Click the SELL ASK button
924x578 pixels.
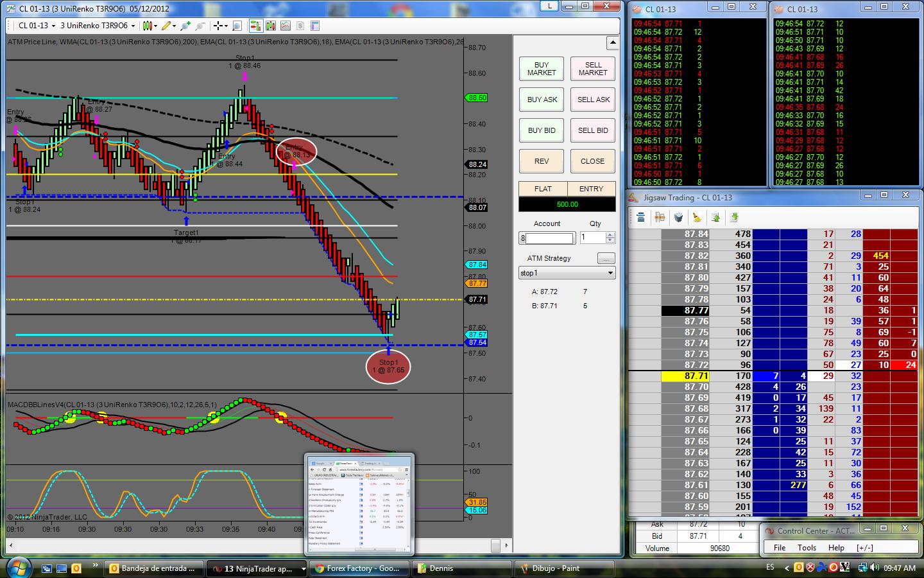tap(593, 100)
